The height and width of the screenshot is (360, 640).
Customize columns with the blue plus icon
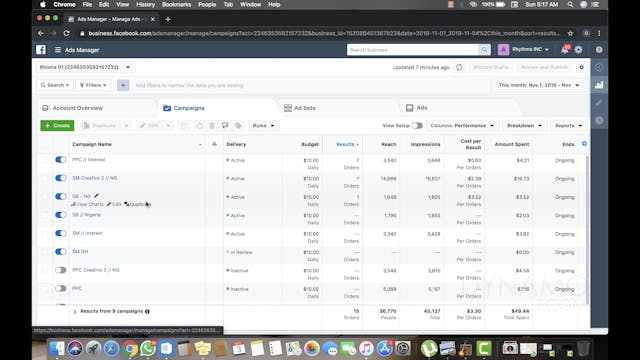tap(584, 144)
